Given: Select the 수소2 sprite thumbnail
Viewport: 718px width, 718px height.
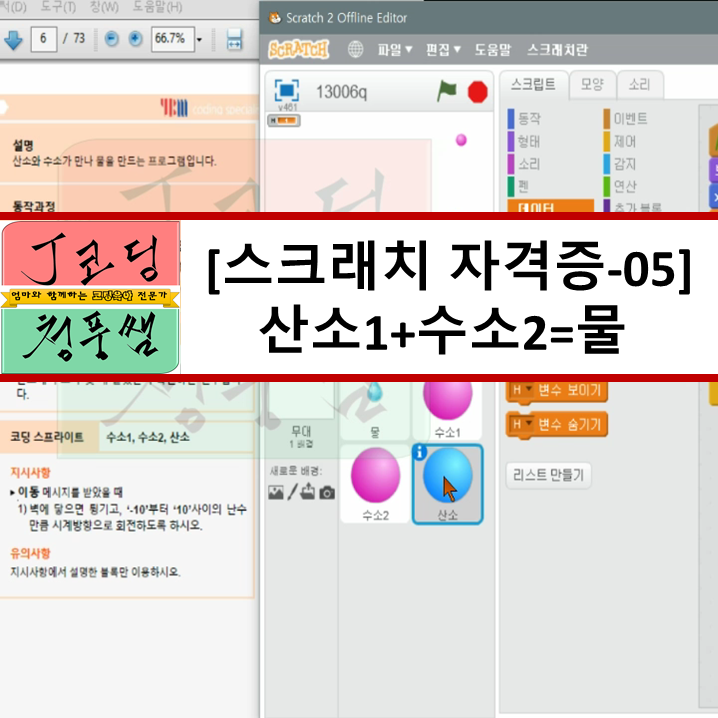Looking at the screenshot, I should pyautogui.click(x=375, y=484).
